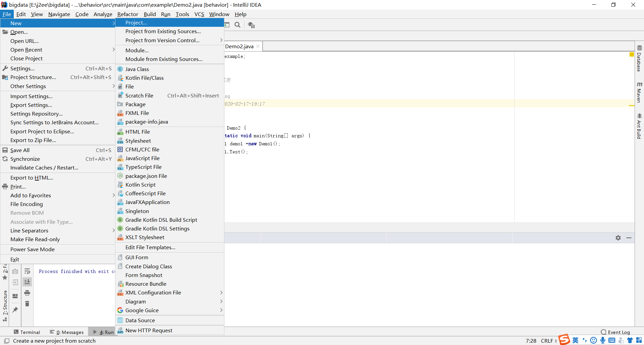Viewport: 644px width, 345px height.
Task: Expand the Diagram submenu
Action: pos(170,301)
